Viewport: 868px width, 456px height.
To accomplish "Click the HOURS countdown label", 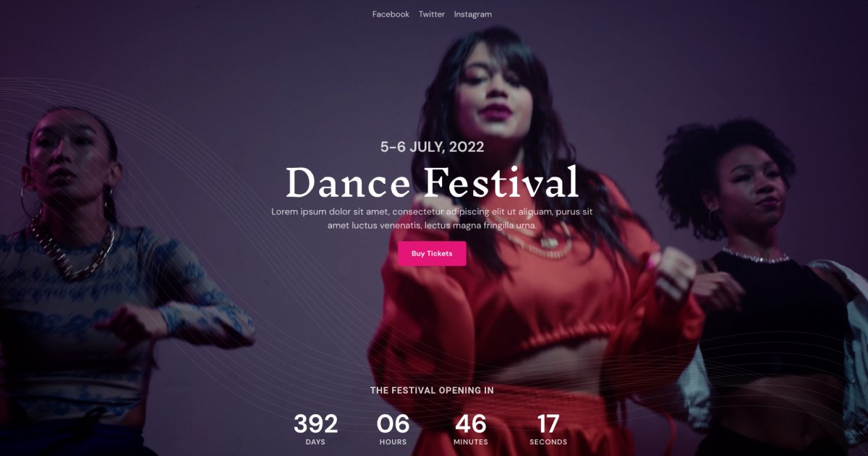I will (x=393, y=442).
